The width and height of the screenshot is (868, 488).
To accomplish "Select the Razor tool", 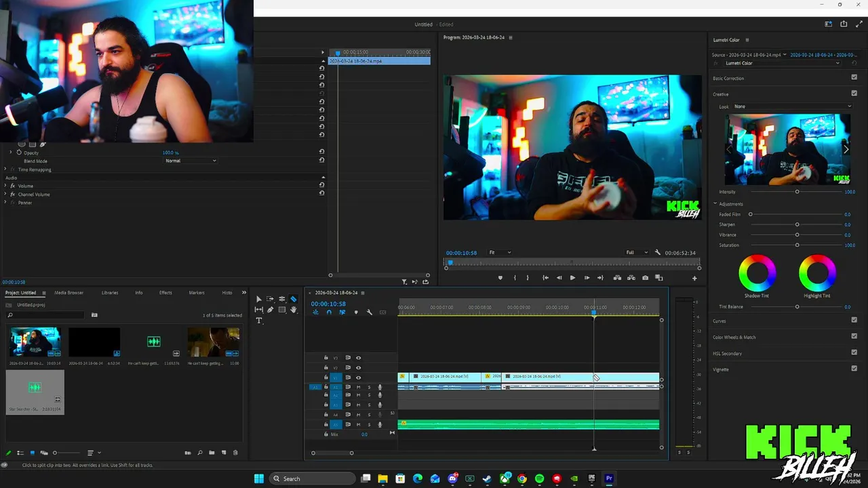I will tap(294, 299).
